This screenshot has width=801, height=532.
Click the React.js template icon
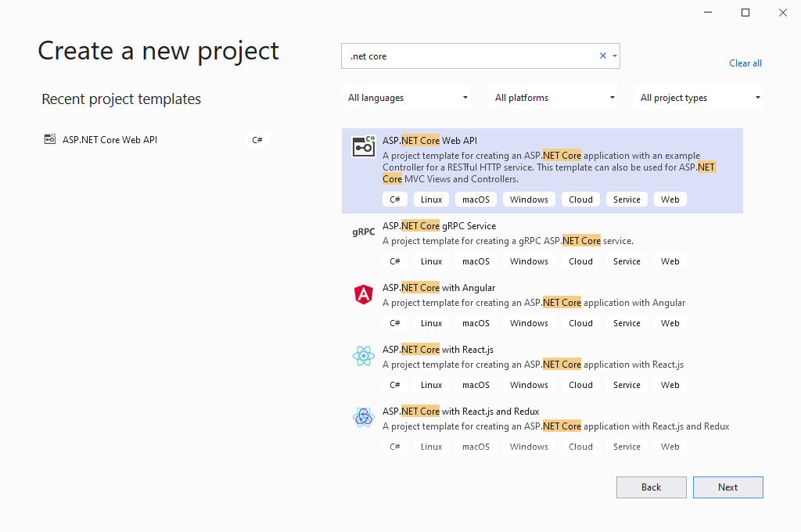click(364, 356)
